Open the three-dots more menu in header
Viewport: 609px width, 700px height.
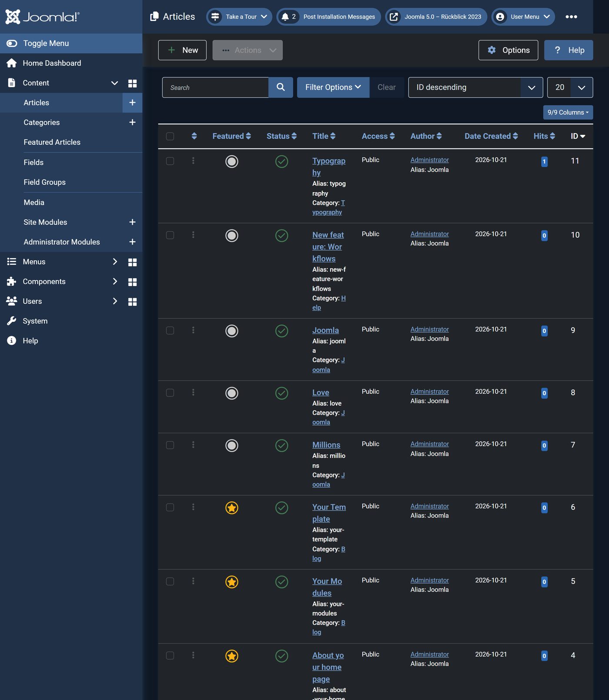click(571, 17)
